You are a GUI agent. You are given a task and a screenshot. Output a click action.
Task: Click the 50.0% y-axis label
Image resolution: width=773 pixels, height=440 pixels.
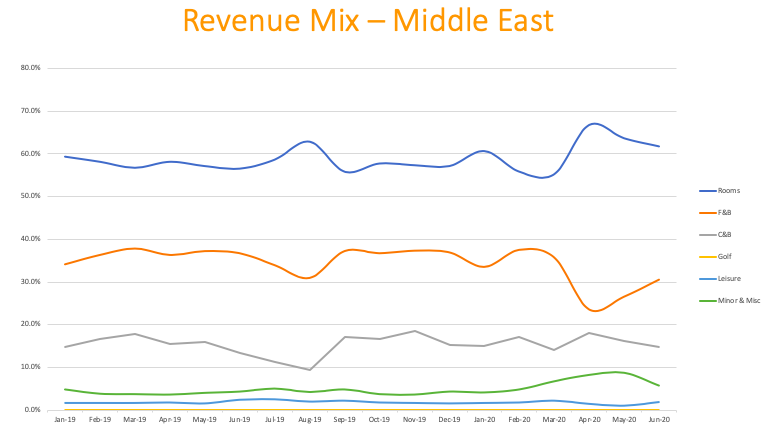tap(31, 196)
